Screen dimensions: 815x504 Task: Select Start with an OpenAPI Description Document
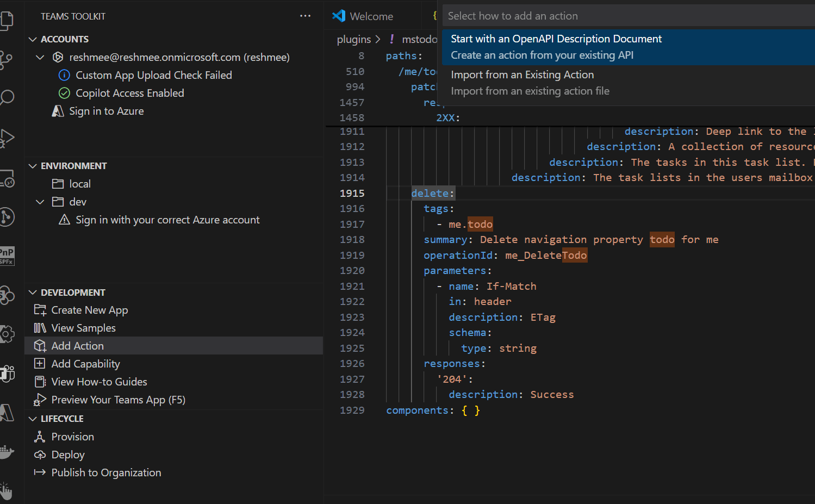tap(556, 38)
